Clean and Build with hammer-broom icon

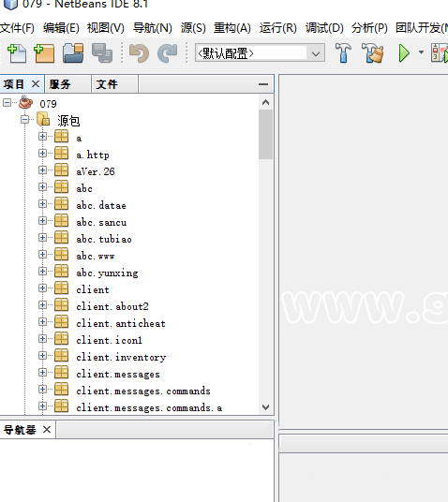(x=372, y=52)
